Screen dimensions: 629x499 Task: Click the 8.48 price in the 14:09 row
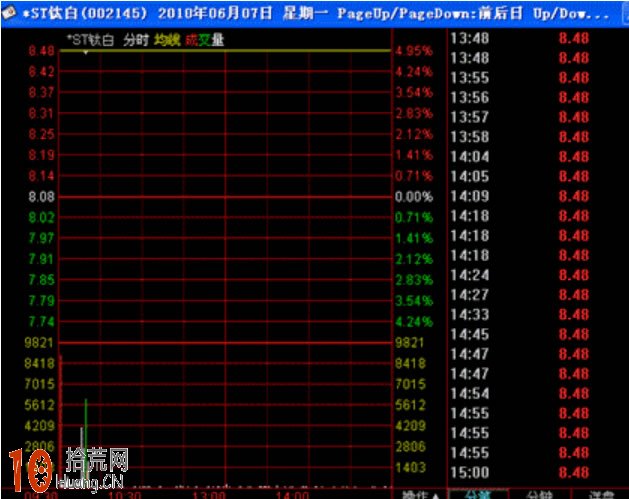point(574,196)
